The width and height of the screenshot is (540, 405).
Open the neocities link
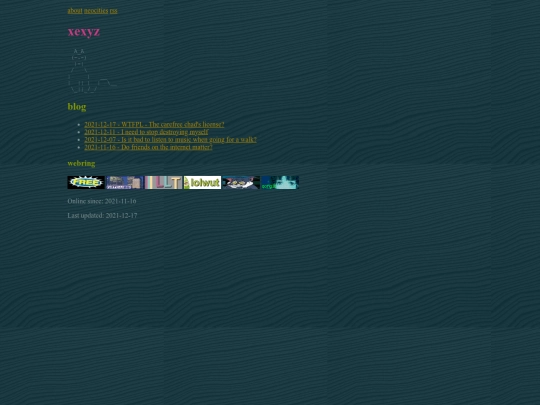(96, 11)
